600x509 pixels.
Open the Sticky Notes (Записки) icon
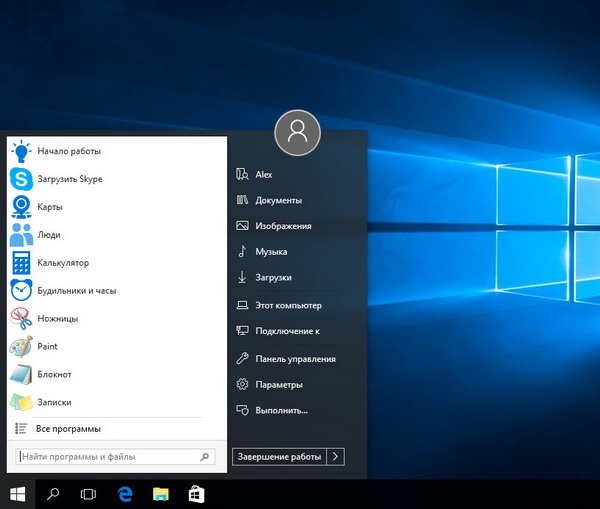pos(21,402)
